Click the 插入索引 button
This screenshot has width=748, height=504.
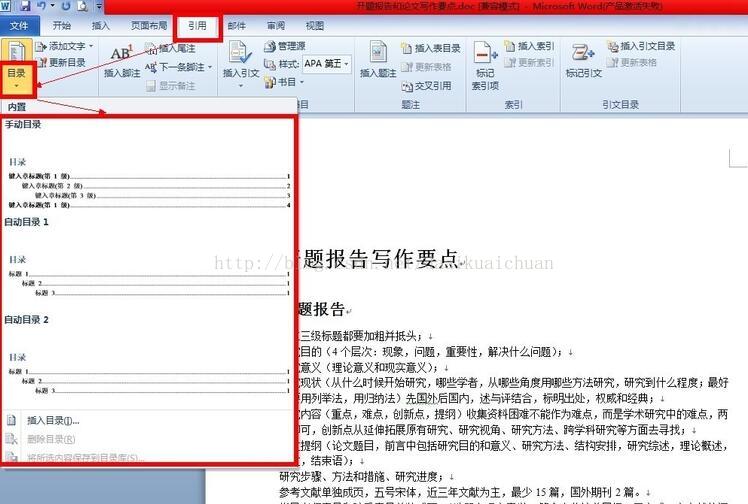(x=530, y=46)
